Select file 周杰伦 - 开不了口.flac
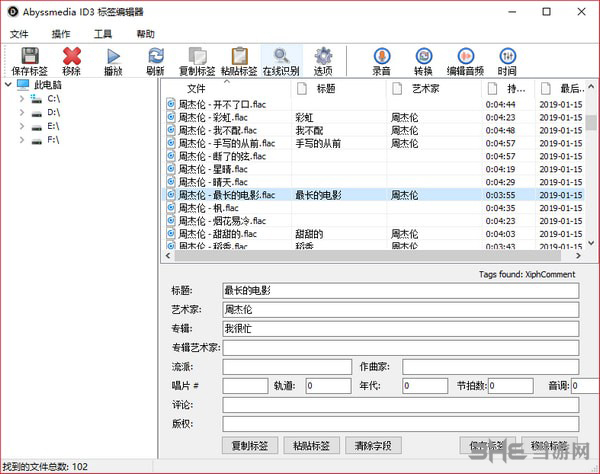This screenshot has width=600, height=474. 222,104
